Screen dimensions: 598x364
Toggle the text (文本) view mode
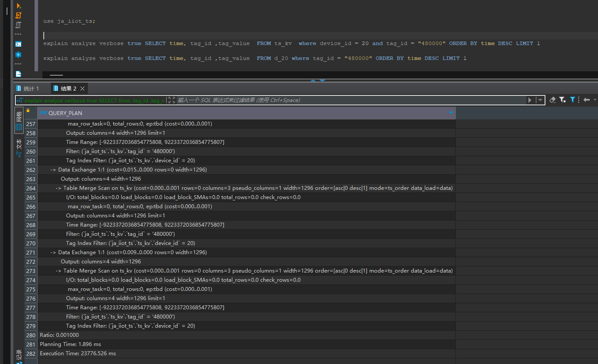[x=19, y=148]
